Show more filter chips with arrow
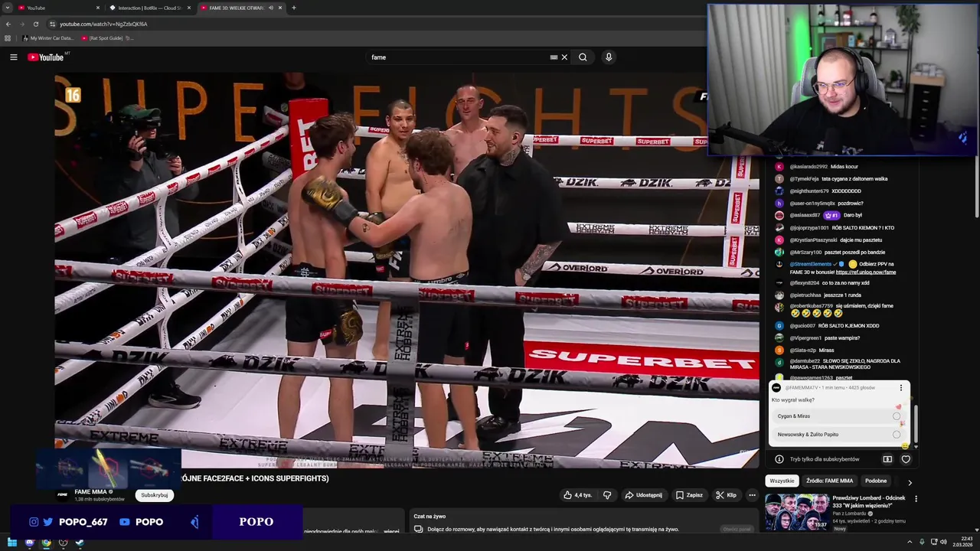This screenshot has width=980, height=551. click(910, 482)
